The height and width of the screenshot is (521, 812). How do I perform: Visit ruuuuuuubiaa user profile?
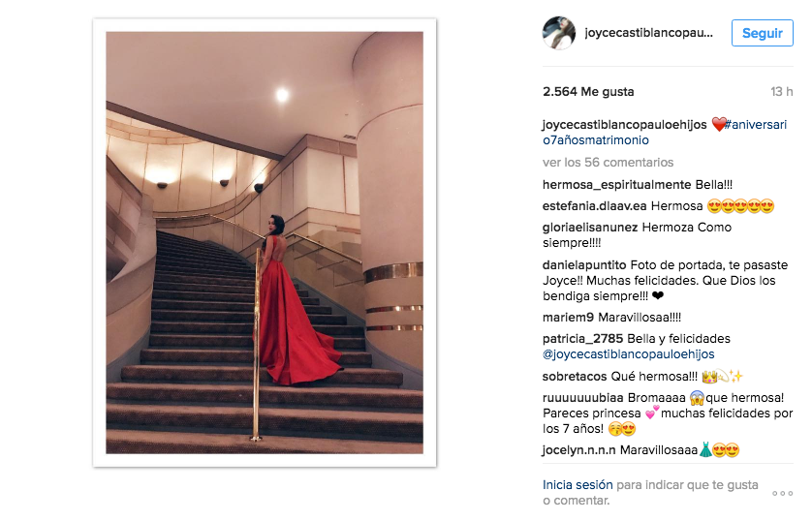[582, 398]
